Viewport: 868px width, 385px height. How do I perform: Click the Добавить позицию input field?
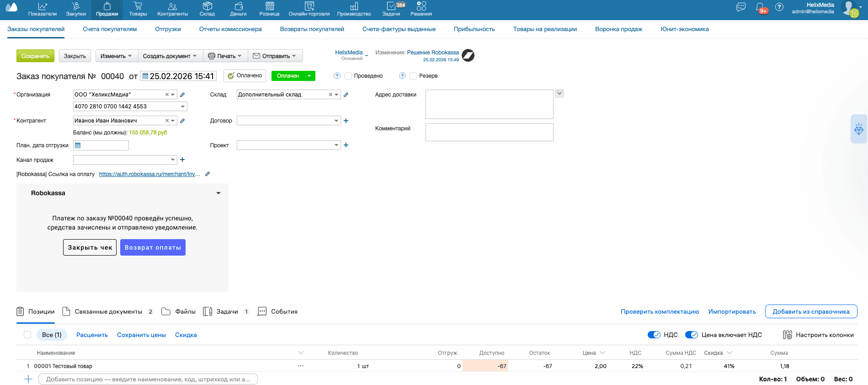point(148,379)
